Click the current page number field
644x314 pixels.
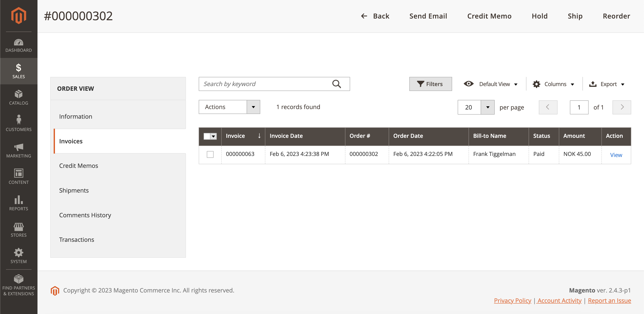pos(579,107)
